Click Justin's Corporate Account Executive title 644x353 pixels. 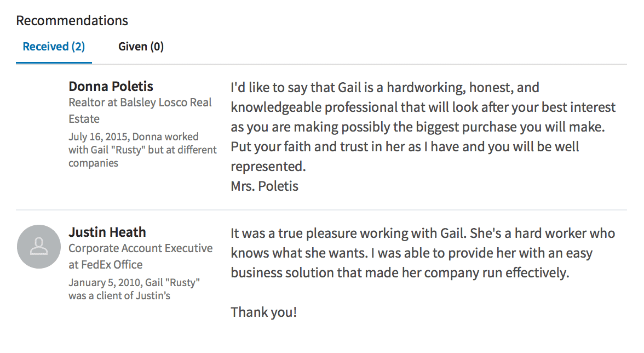(140, 248)
